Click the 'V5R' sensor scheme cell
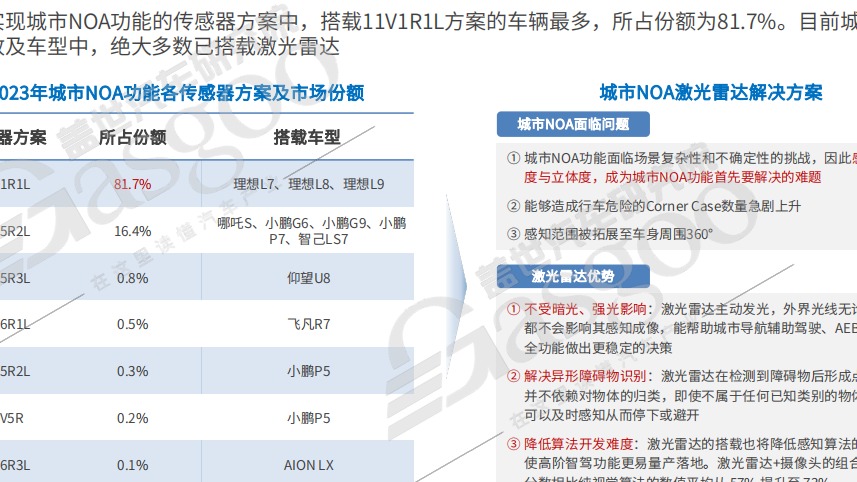The image size is (857, 482). pyautogui.click(x=12, y=418)
